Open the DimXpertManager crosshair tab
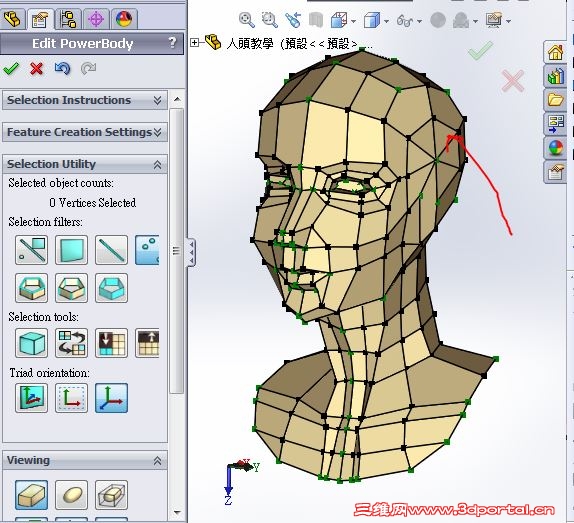This screenshot has width=574, height=523. click(x=96, y=19)
